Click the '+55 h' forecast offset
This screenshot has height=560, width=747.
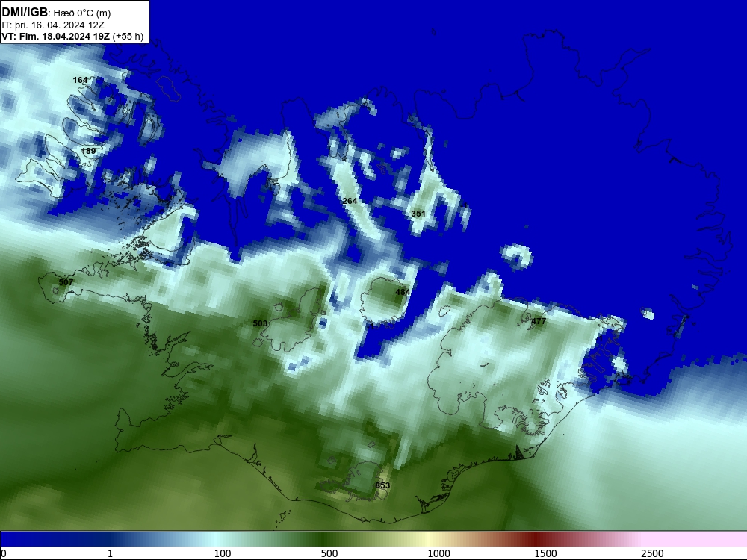tap(128, 37)
